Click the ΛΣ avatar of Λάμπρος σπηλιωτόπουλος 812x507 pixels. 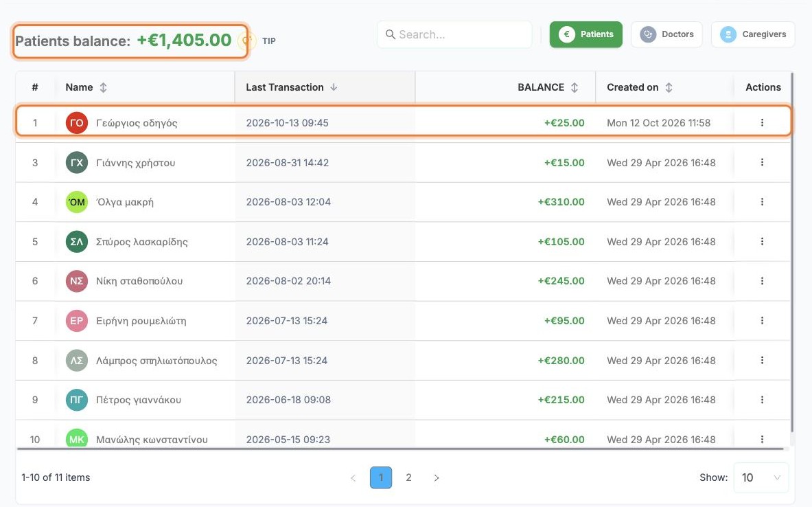click(77, 360)
